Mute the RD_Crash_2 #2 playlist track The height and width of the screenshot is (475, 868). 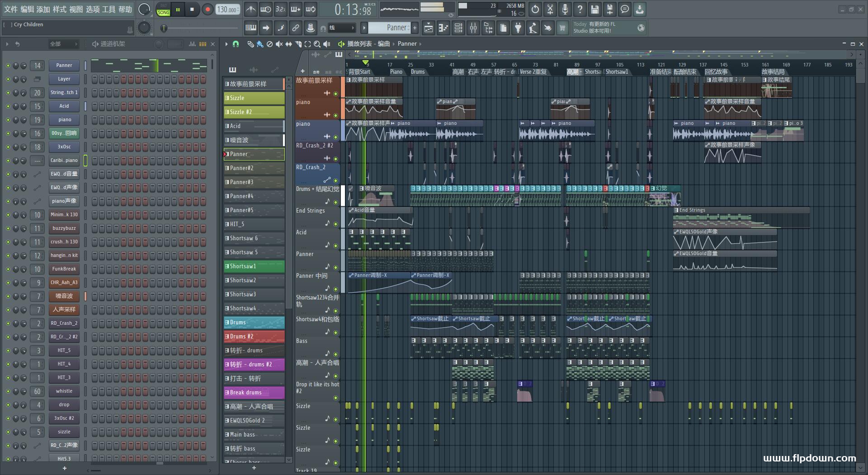335,159
